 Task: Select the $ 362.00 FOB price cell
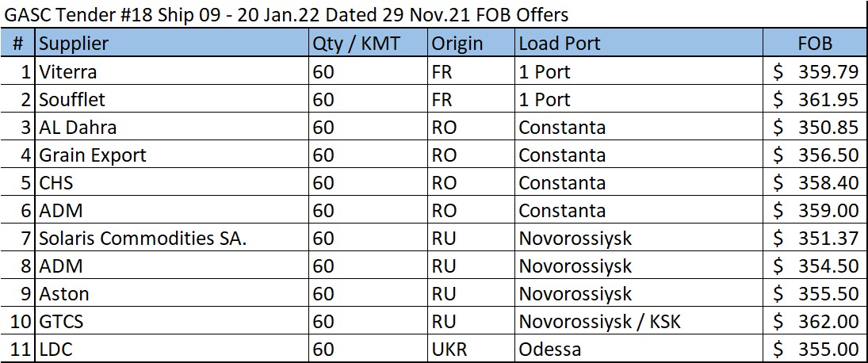[x=815, y=322]
